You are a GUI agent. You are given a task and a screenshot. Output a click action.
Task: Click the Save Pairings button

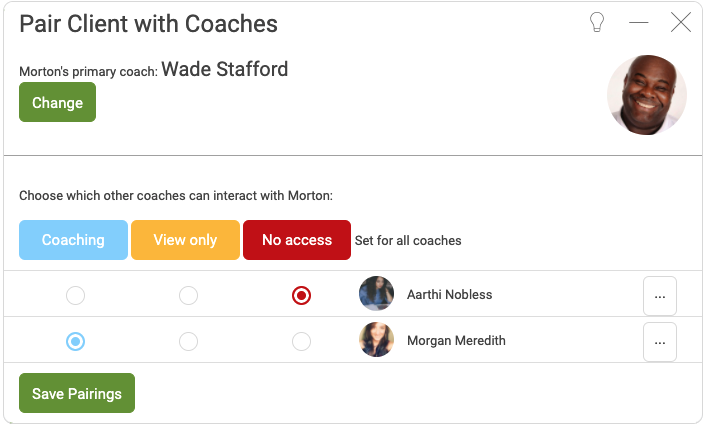pyautogui.click(x=77, y=393)
